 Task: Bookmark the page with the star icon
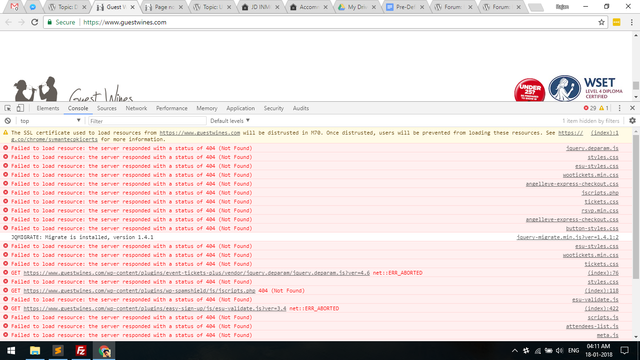pos(601,22)
